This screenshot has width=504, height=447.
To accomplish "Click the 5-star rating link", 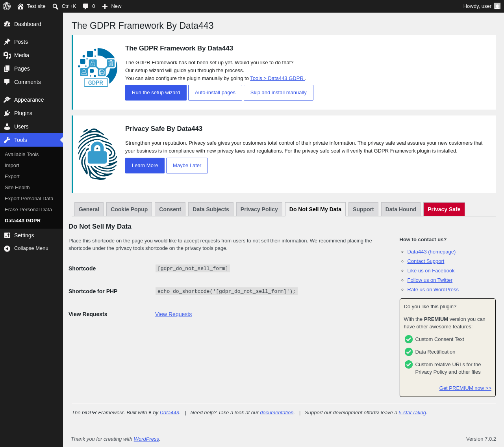I will [412, 413].
